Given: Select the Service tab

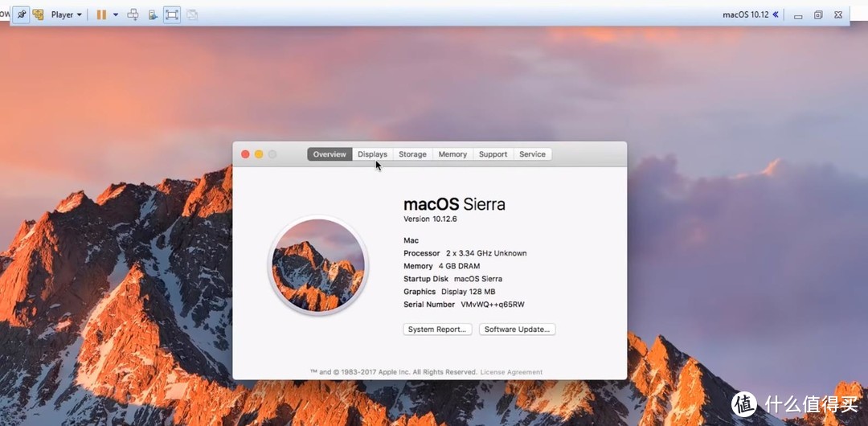Looking at the screenshot, I should click(533, 154).
